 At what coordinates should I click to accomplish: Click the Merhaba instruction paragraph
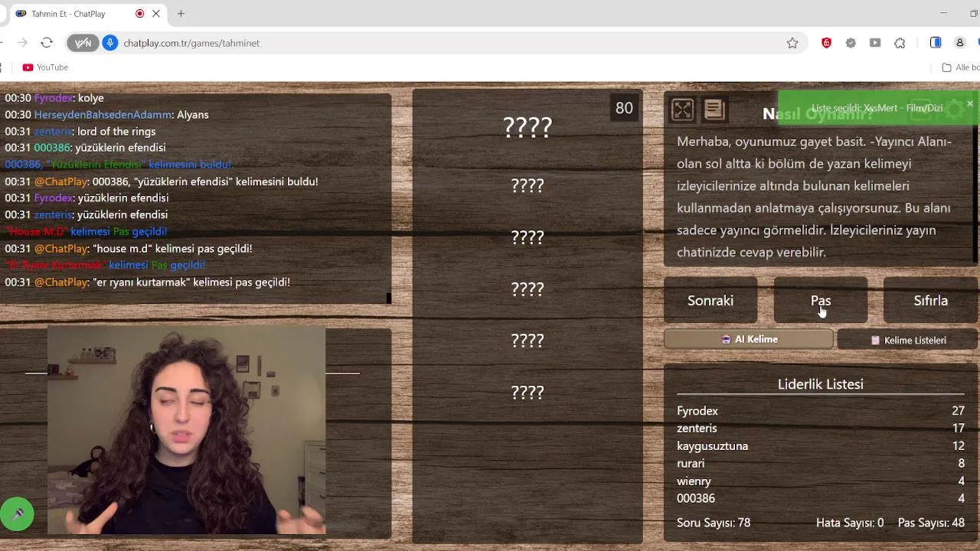[814, 197]
